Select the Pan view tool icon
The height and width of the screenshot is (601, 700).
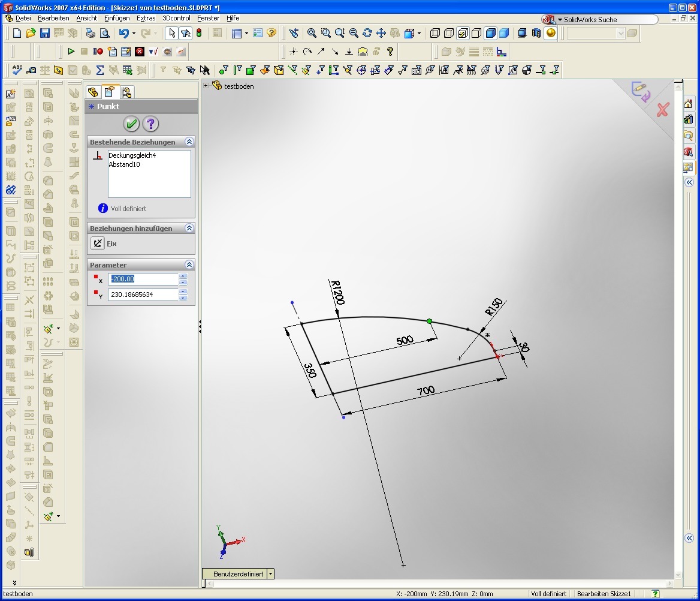click(381, 34)
